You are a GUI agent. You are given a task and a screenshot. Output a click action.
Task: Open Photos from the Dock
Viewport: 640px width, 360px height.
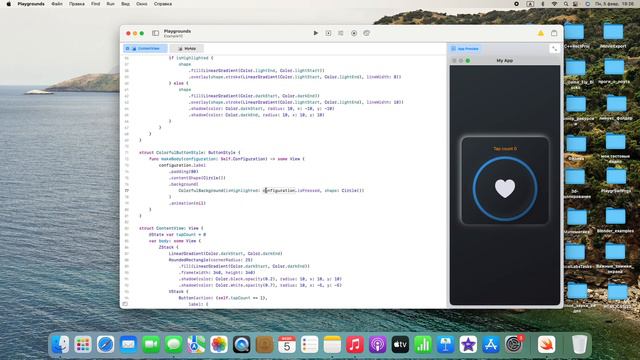tap(219, 344)
